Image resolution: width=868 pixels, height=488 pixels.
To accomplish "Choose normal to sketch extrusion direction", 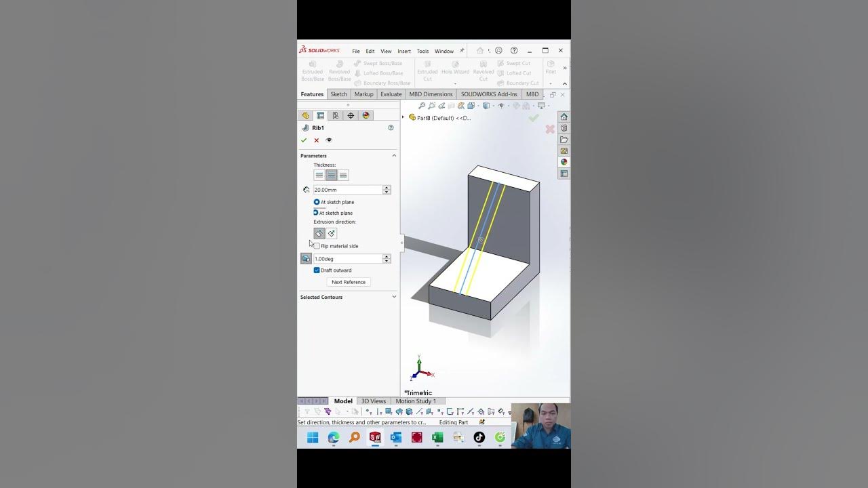I will [332, 233].
